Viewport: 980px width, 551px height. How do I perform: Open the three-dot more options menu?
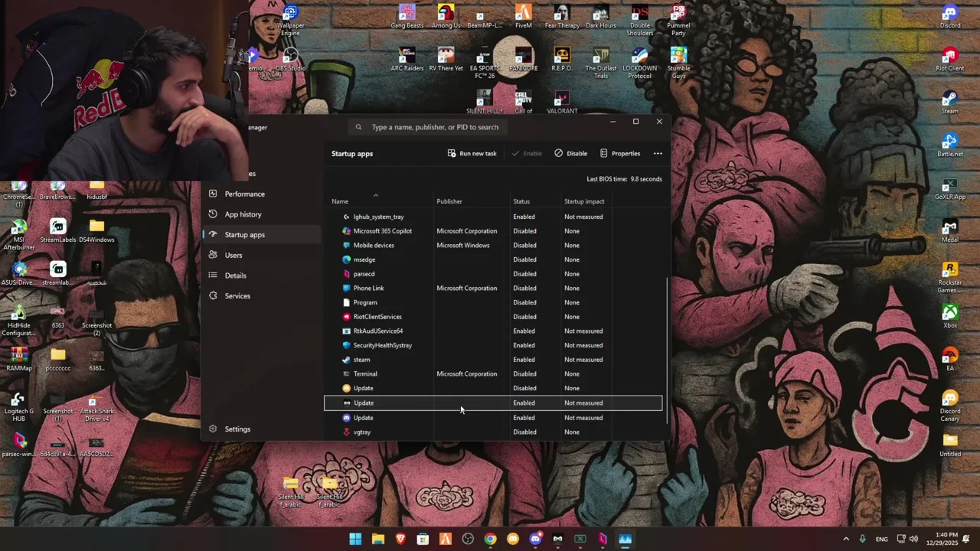[x=658, y=153]
